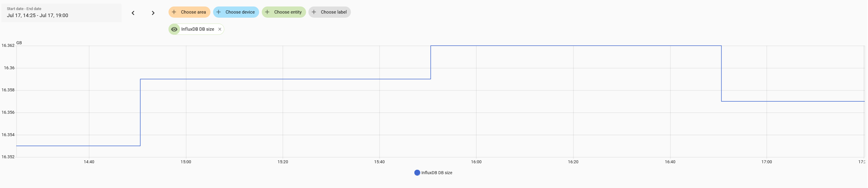The width and height of the screenshot is (868, 188).
Task: Open the Choose entity picker
Action: [288, 12]
